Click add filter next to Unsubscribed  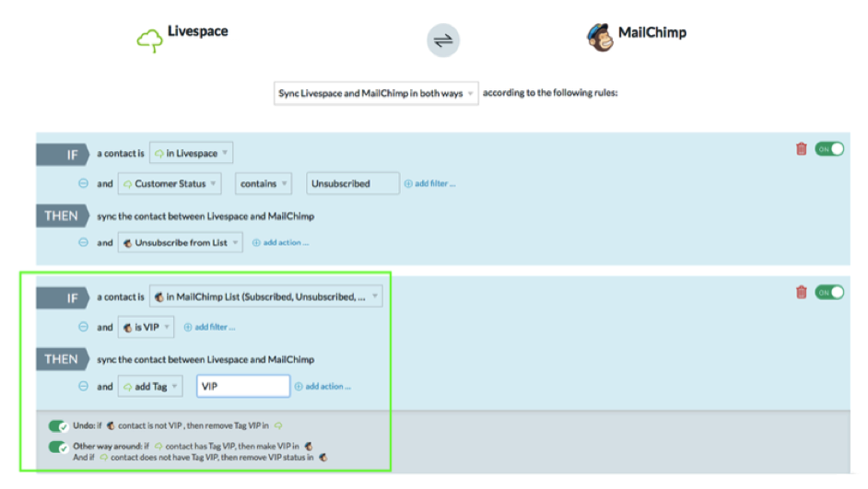pyautogui.click(x=430, y=183)
